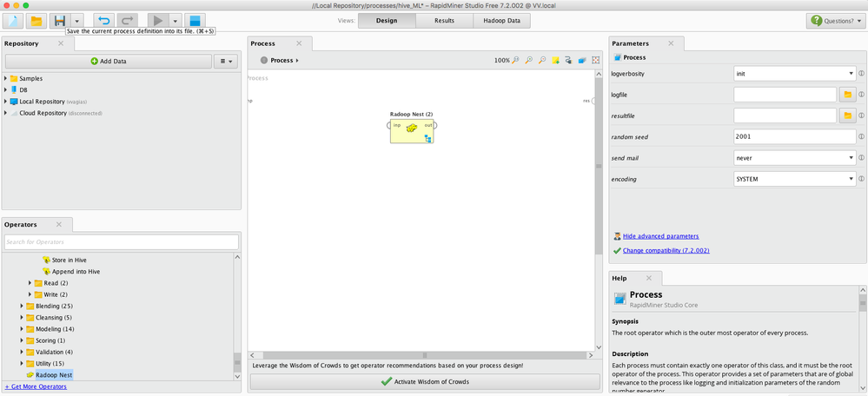Image resolution: width=868 pixels, height=396 pixels.
Task: Click the auto-fit layout icon at the toolbar's right end
Action: coord(596,60)
